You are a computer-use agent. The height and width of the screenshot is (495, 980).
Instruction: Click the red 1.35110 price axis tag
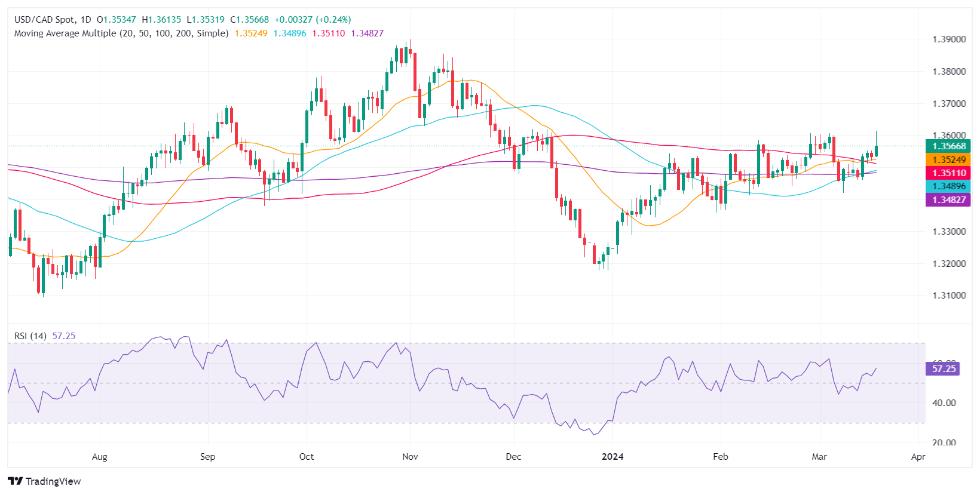[x=948, y=173]
